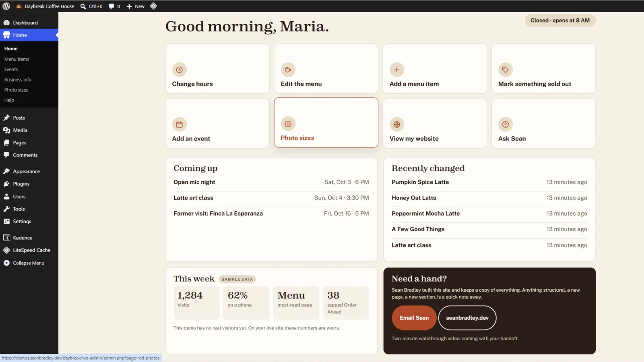The image size is (644, 362).
Task: Click the camera icon on Photo sizes card
Action: pyautogui.click(x=288, y=124)
